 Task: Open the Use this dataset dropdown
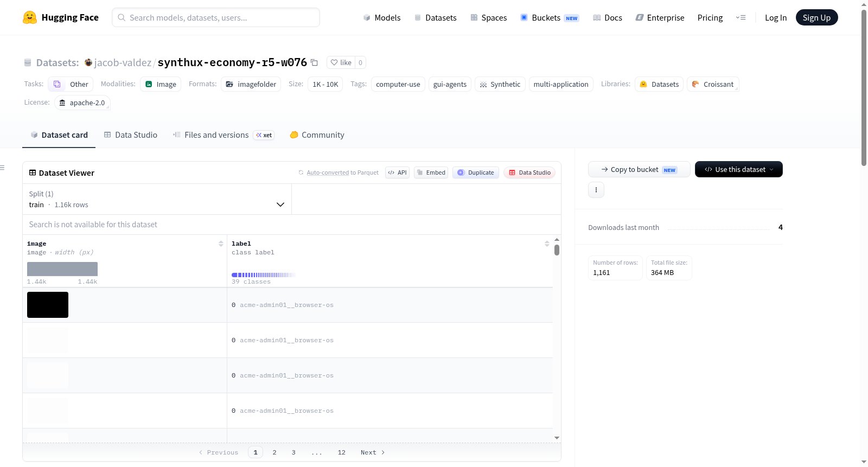(739, 169)
